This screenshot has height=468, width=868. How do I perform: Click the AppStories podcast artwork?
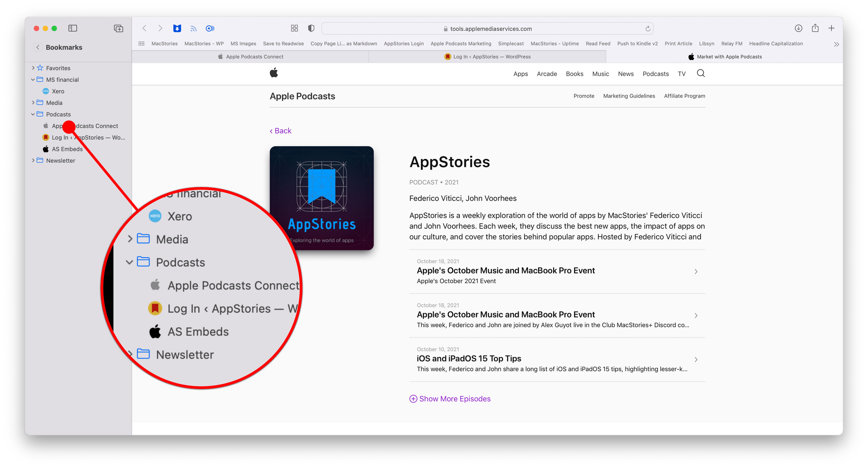click(x=322, y=198)
